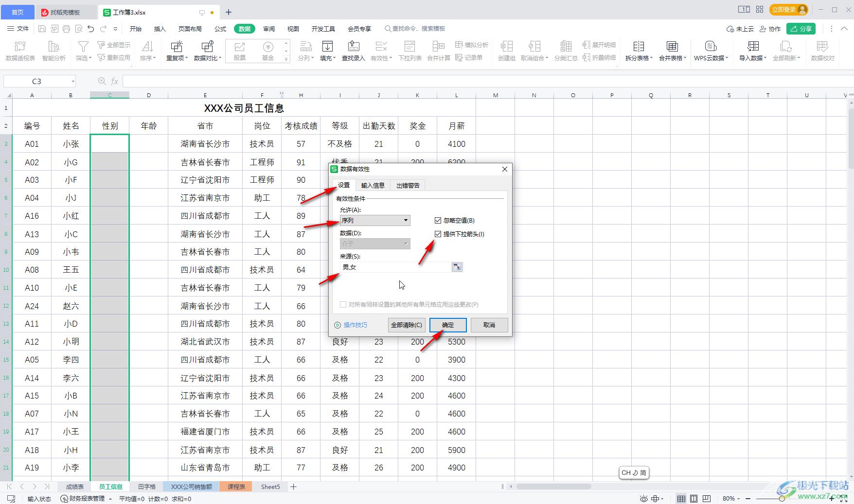Click the 全部显示 show all button
Viewport: 854px width, 504px height.
point(114,45)
